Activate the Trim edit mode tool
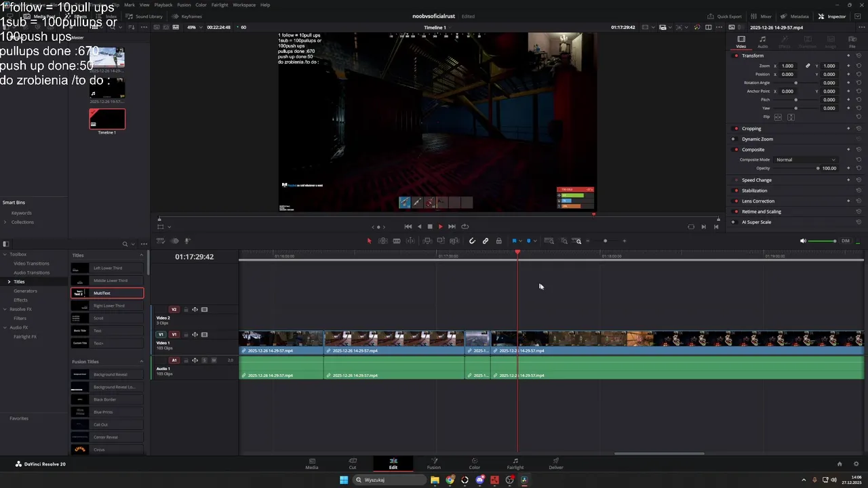The image size is (868, 488). coord(383,241)
